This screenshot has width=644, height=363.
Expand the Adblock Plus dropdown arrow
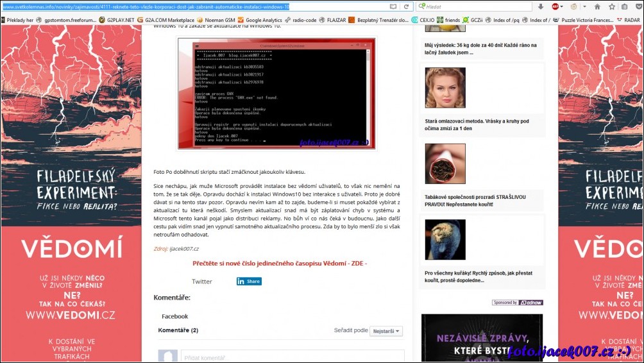563,6
